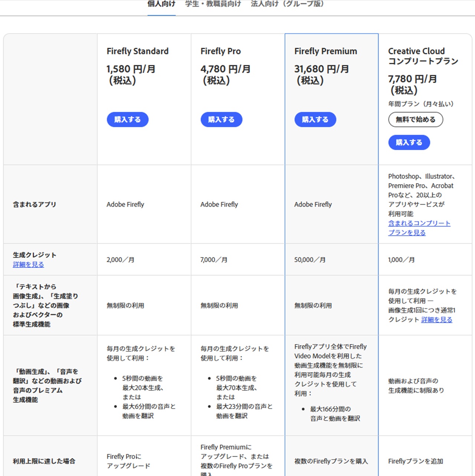Click 購入する under Firefly Premium

click(315, 119)
